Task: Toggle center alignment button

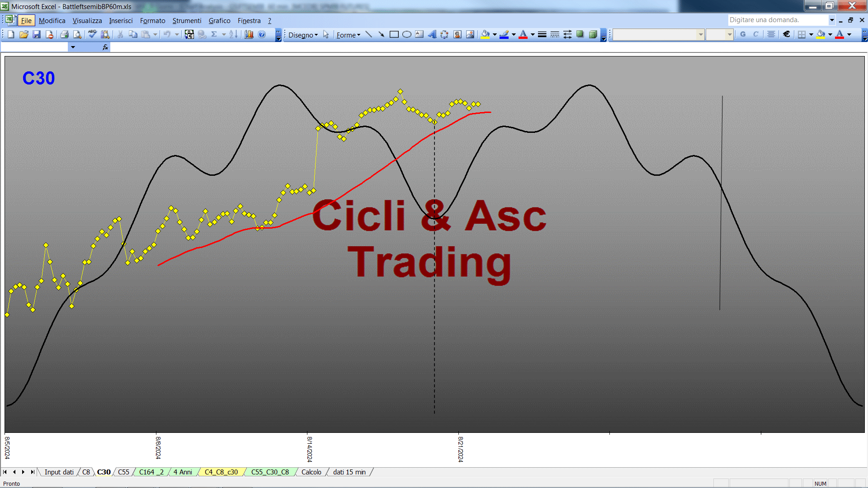Action: pos(771,34)
